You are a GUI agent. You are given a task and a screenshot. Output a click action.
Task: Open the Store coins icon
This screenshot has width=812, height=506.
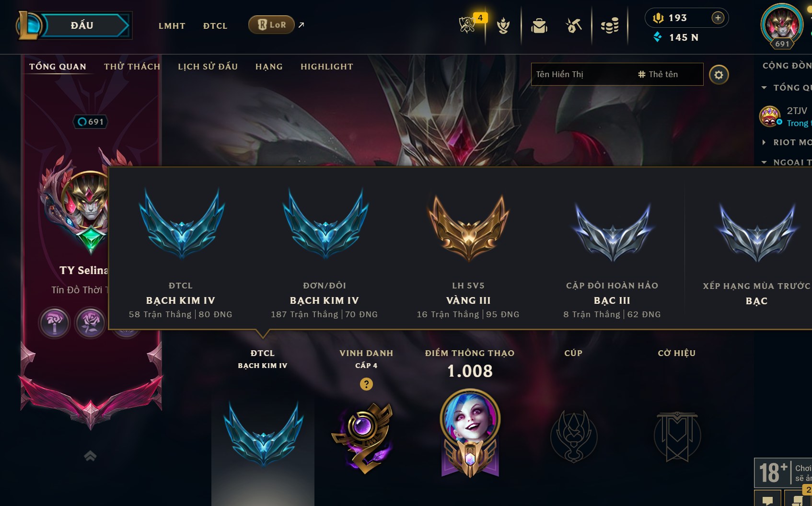click(610, 25)
